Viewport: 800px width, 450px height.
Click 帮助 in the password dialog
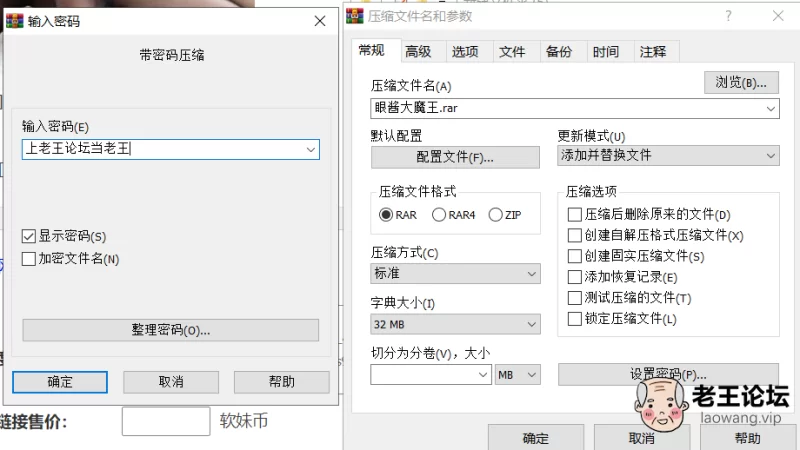point(282,382)
